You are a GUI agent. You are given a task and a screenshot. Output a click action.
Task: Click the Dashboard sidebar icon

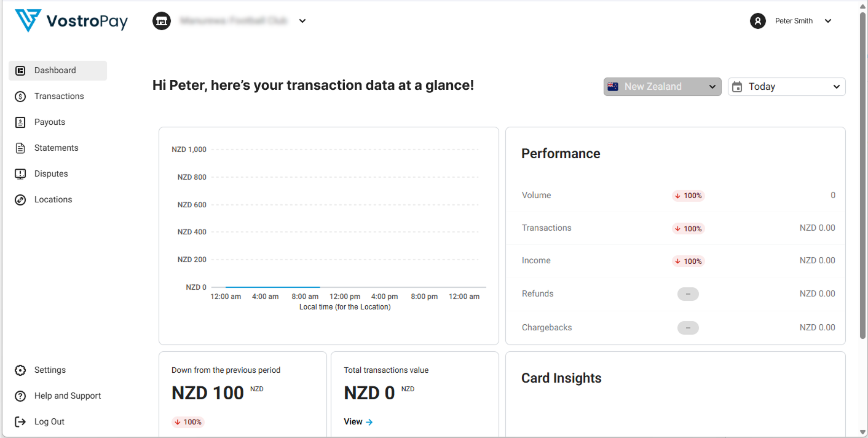tap(20, 71)
